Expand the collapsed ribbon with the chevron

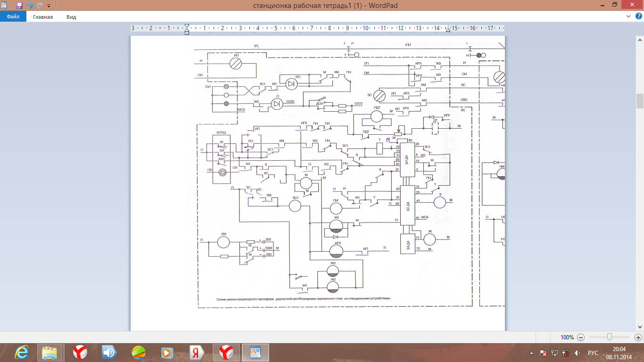627,16
